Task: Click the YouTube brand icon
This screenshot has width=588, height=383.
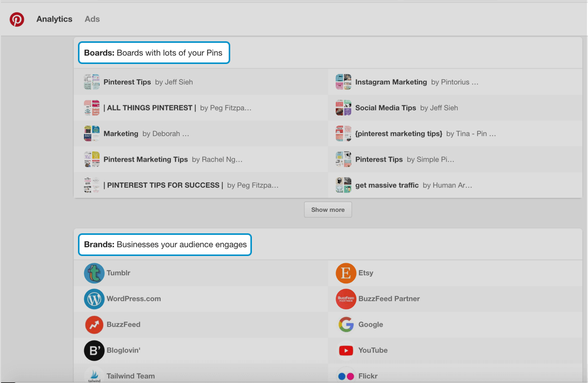Action: point(346,350)
